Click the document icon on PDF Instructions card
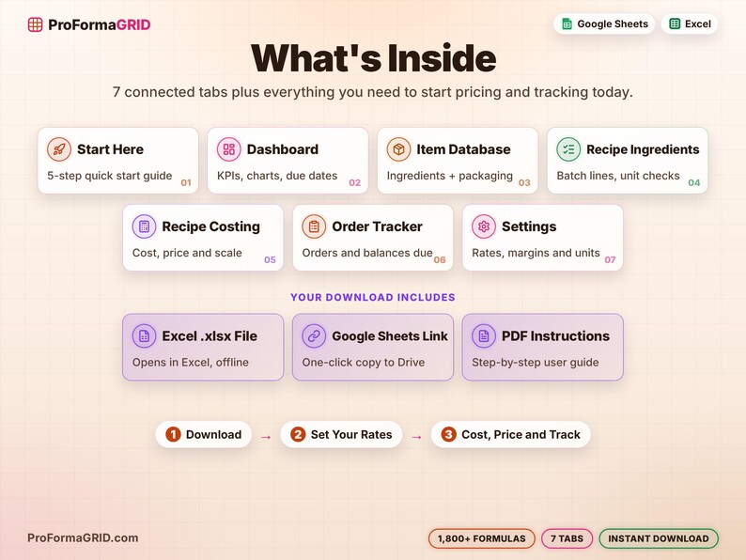This screenshot has width=746, height=560. coord(484,335)
